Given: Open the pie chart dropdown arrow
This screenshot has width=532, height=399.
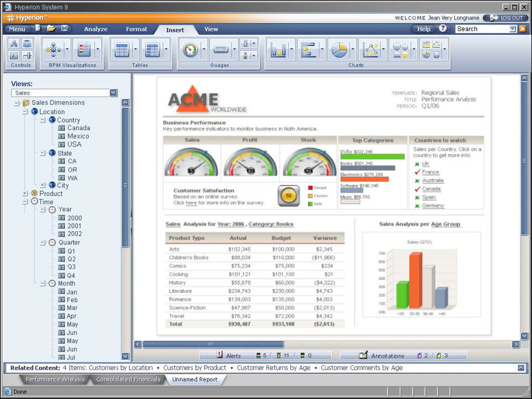Looking at the screenshot, I should coord(352,49).
